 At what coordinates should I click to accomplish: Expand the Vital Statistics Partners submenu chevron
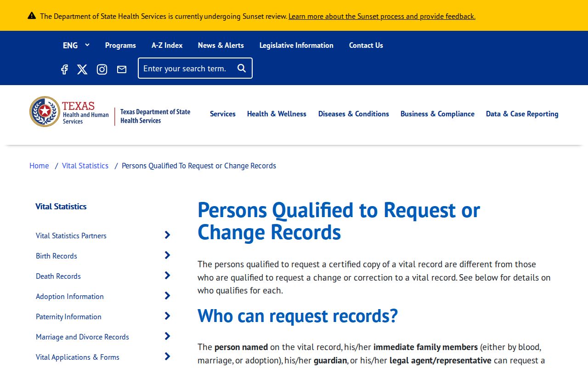coord(167,235)
